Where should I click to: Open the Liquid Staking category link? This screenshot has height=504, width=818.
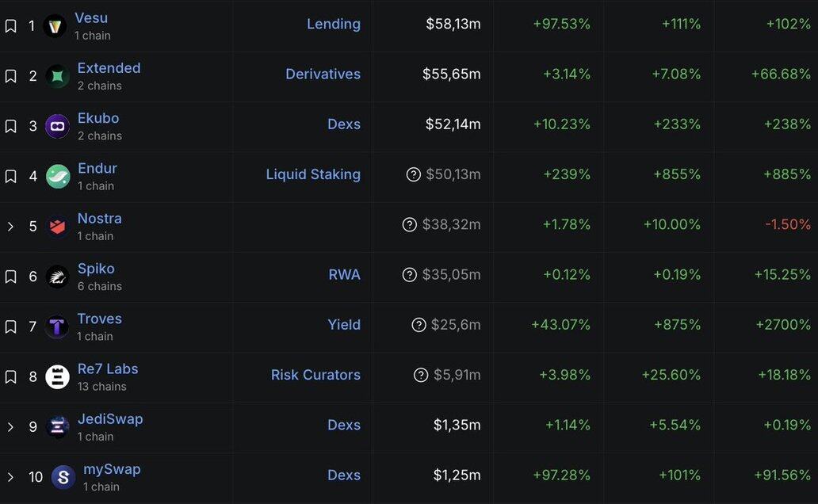click(x=312, y=174)
